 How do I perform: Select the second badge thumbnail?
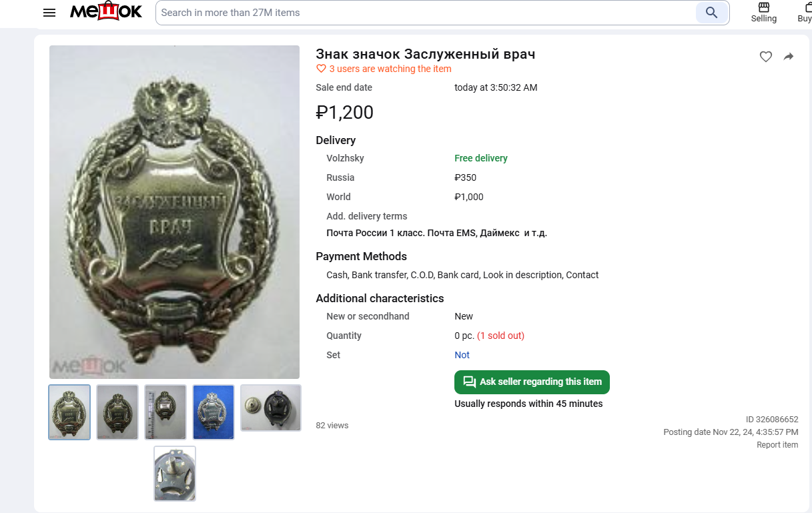(x=117, y=412)
